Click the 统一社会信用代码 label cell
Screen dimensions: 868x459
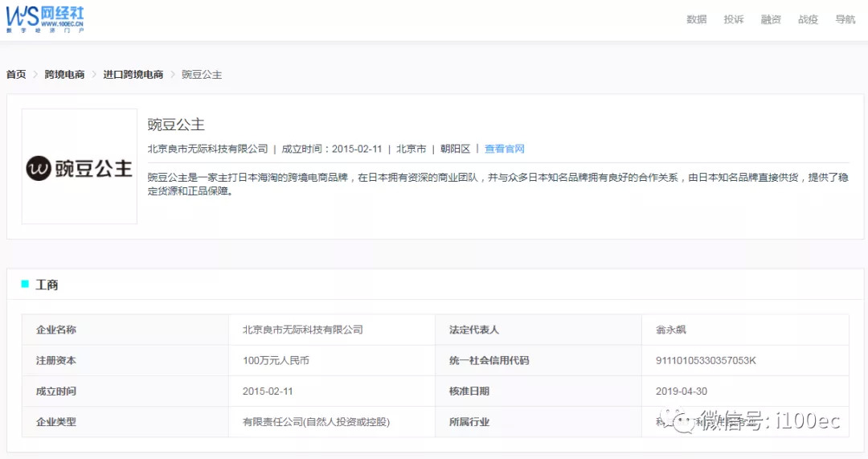(538, 360)
